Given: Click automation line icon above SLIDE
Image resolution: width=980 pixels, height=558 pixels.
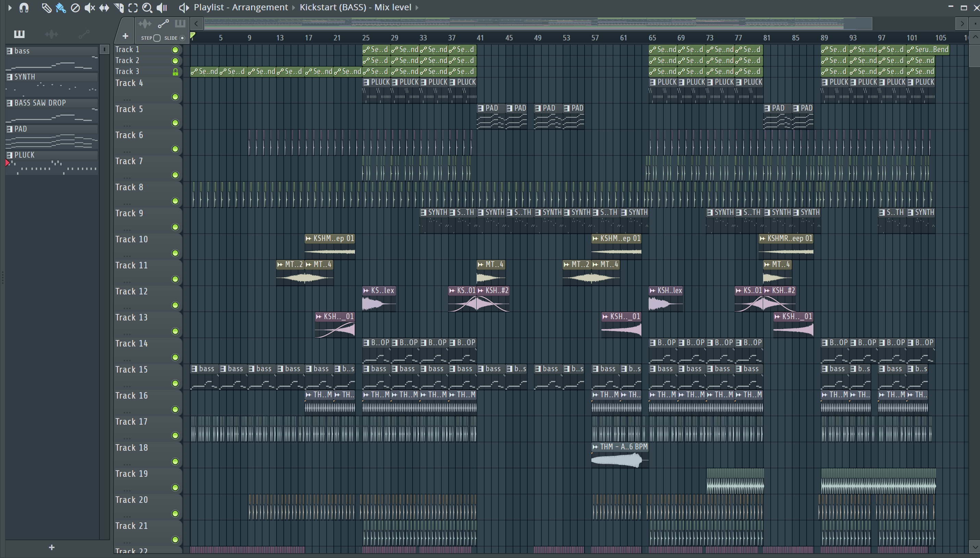Looking at the screenshot, I should 163,24.
